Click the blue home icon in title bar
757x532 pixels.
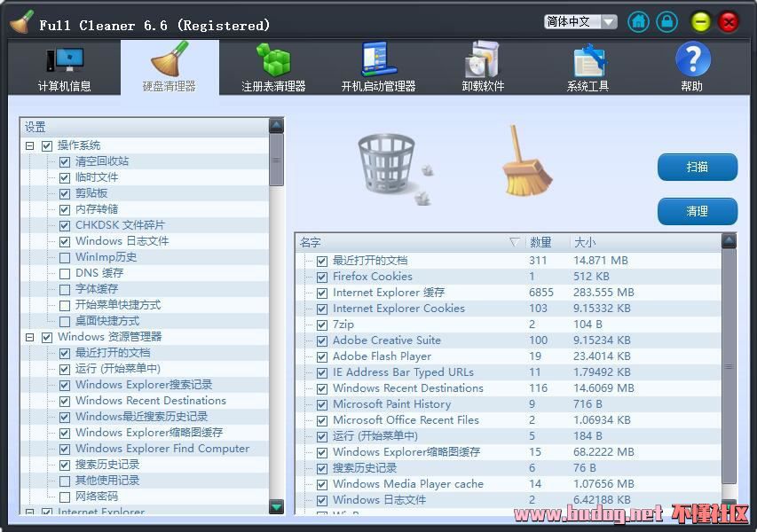click(x=638, y=22)
